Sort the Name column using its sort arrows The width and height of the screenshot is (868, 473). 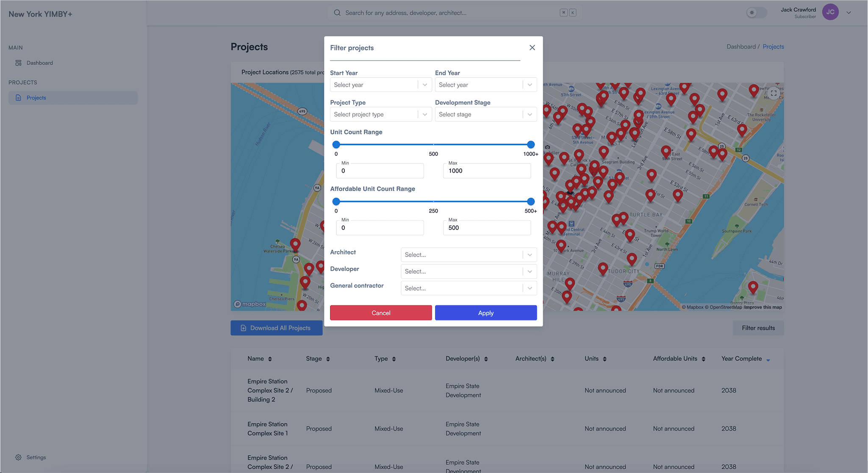(269, 359)
